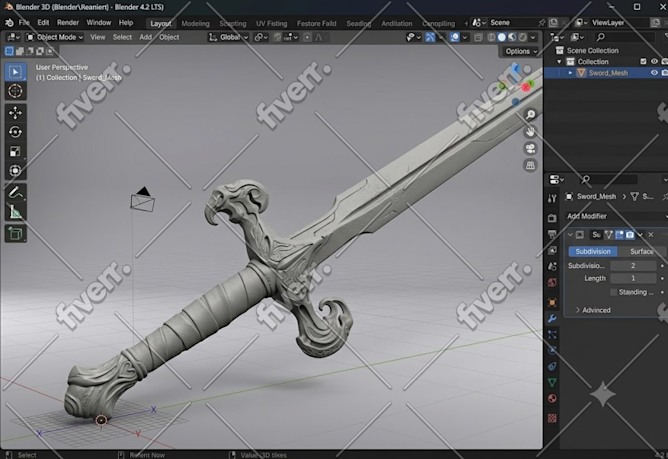Image resolution: width=668 pixels, height=459 pixels.
Task: Select the Scale tool
Action: point(15,151)
